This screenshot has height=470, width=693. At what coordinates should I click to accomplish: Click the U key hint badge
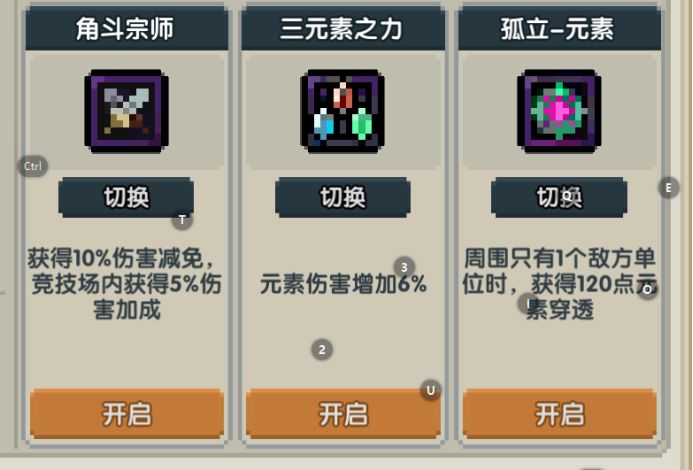click(430, 390)
